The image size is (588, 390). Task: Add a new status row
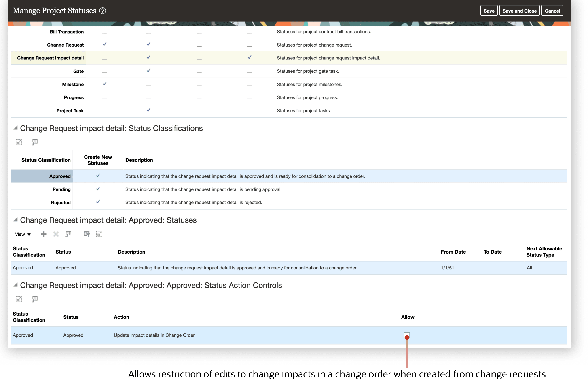pyautogui.click(x=44, y=234)
